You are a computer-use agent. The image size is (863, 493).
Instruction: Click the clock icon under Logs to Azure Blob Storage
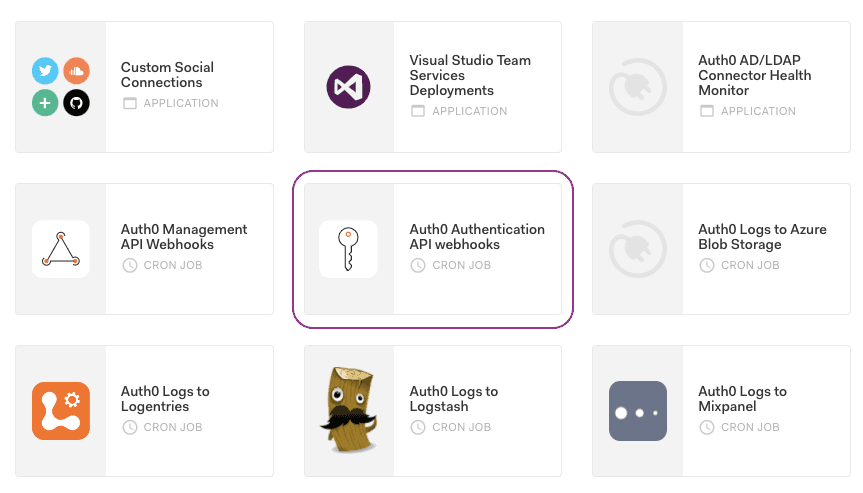(x=707, y=265)
